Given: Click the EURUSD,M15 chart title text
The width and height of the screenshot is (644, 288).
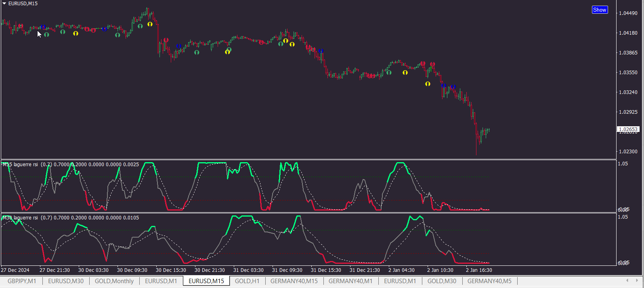Looking at the screenshot, I should [23, 4].
